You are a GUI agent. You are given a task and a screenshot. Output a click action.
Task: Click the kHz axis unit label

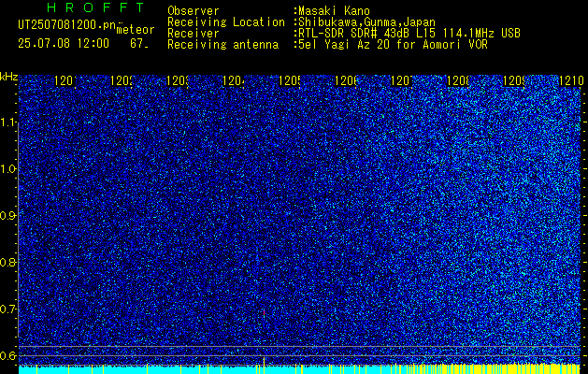[x=9, y=78]
